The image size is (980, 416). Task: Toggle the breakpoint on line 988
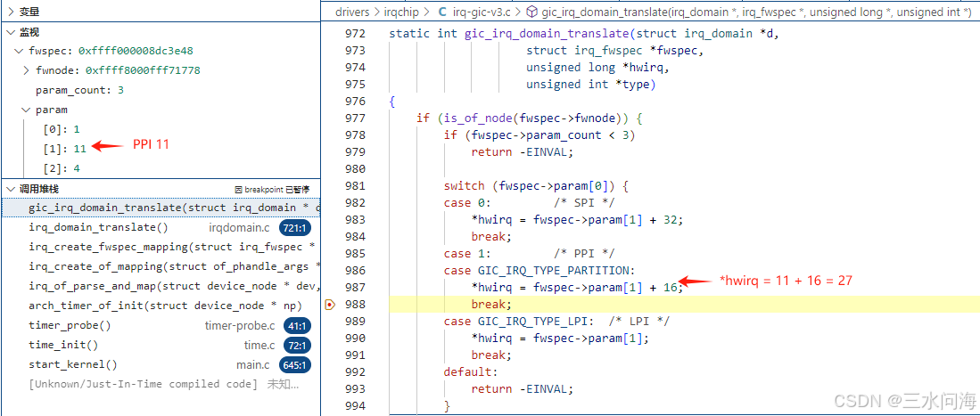point(331,305)
